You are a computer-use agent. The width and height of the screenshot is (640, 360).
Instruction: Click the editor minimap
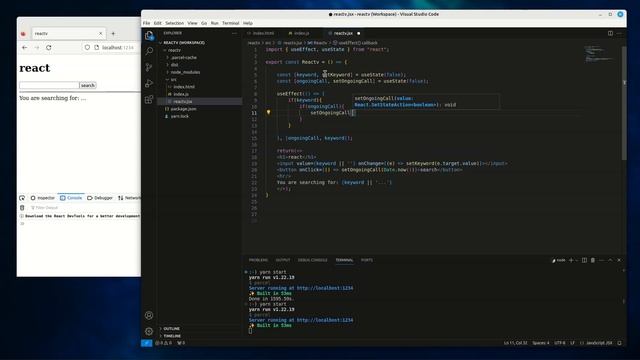[599, 53]
